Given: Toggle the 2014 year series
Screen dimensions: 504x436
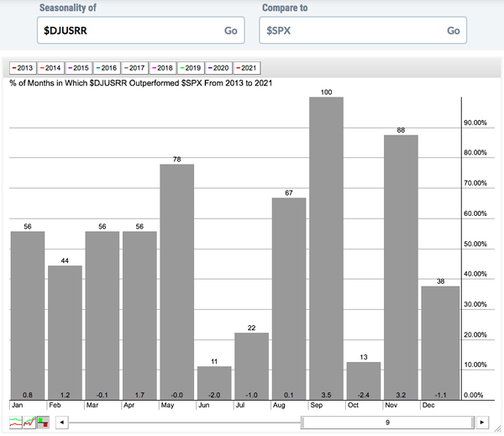Looking at the screenshot, I should [51, 66].
